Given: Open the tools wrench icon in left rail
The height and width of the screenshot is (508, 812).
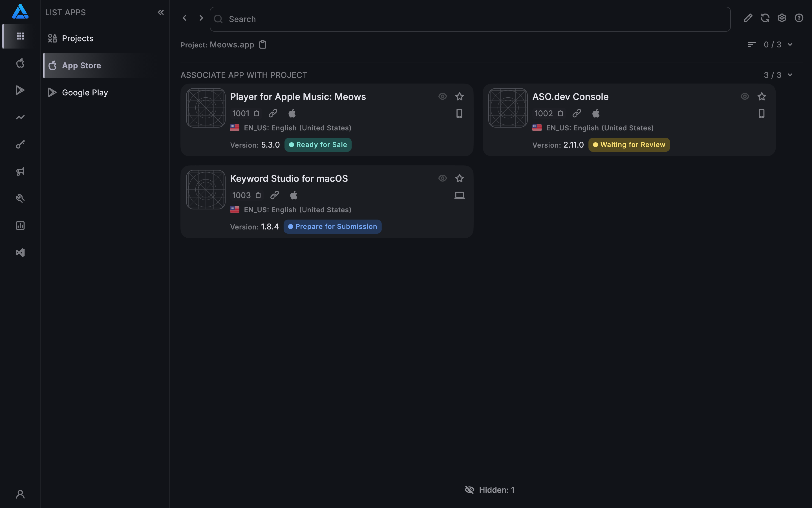Looking at the screenshot, I should pyautogui.click(x=20, y=199).
